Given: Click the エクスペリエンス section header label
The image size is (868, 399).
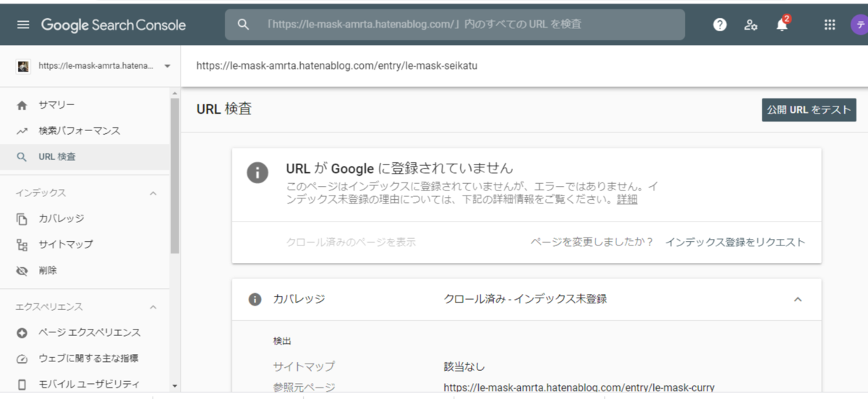Looking at the screenshot, I should pyautogui.click(x=49, y=307).
